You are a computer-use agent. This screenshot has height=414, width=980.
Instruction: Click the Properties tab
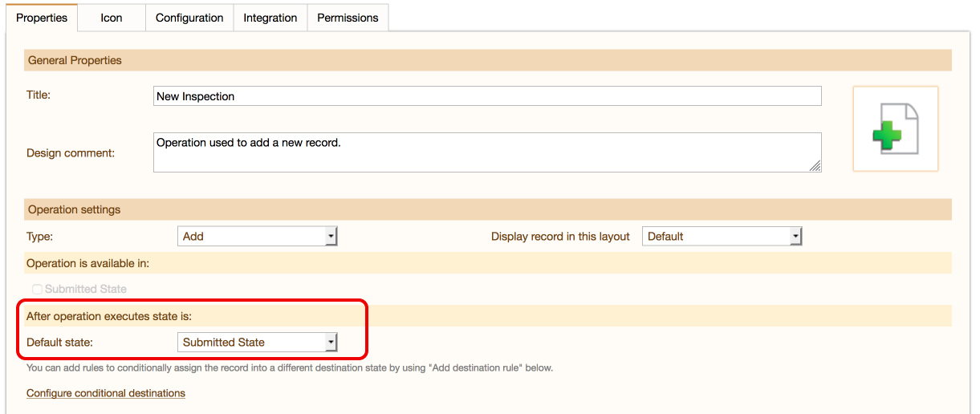(42, 18)
